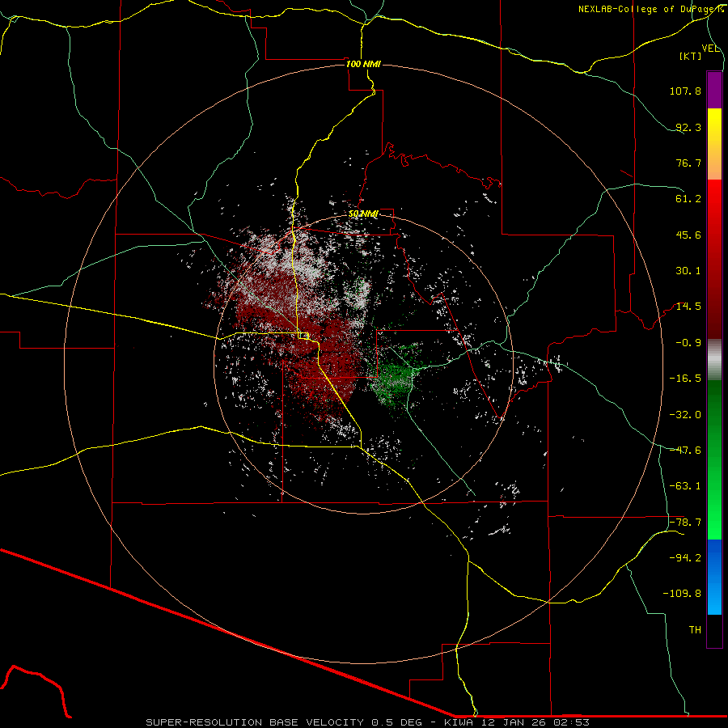Click the 76.7 velocity scale value
Viewport: 728px width, 728px height.
pos(688,163)
